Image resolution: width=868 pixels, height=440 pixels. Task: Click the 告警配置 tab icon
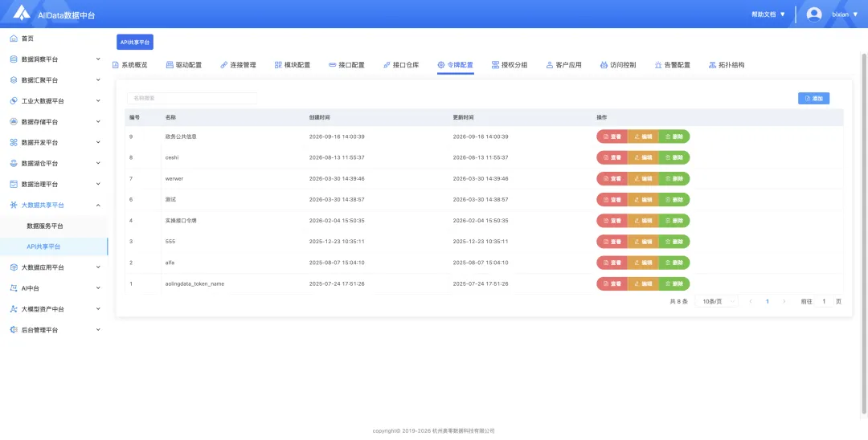(x=658, y=65)
